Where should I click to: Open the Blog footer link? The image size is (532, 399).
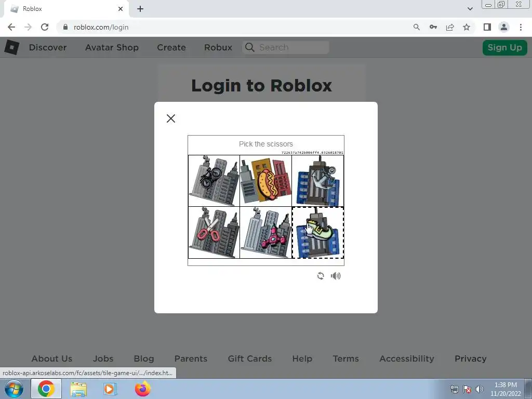click(x=144, y=358)
